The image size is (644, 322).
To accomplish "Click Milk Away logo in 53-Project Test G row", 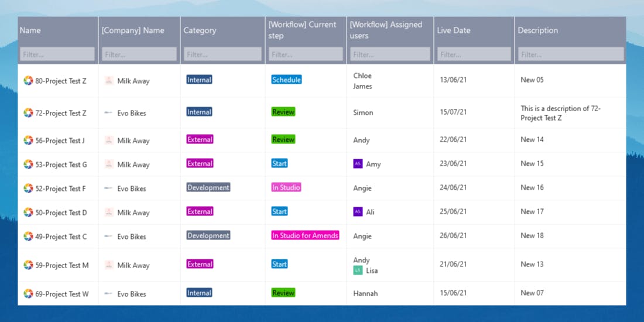I will pyautogui.click(x=109, y=165).
